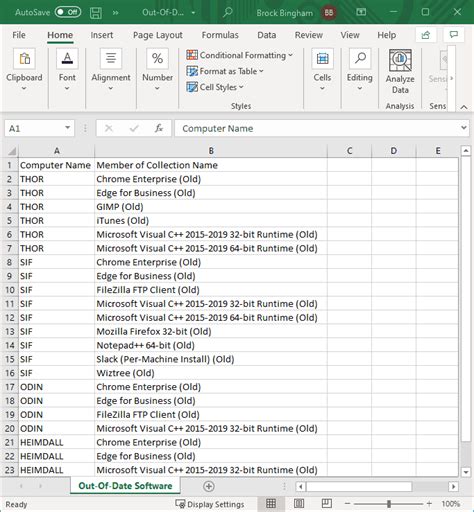The height and width of the screenshot is (512, 474).
Task: Select column B header
Action: [211, 151]
